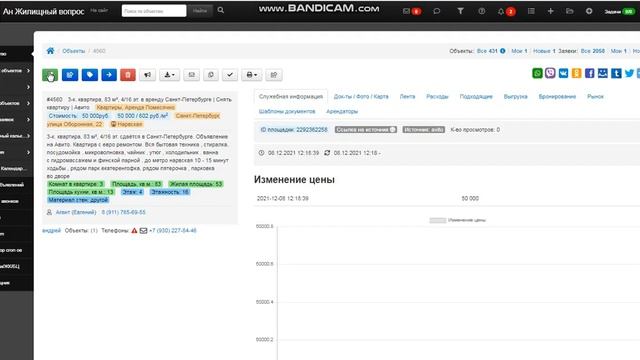Share via VK icon
This screenshot has height=360, width=640.
click(563, 73)
